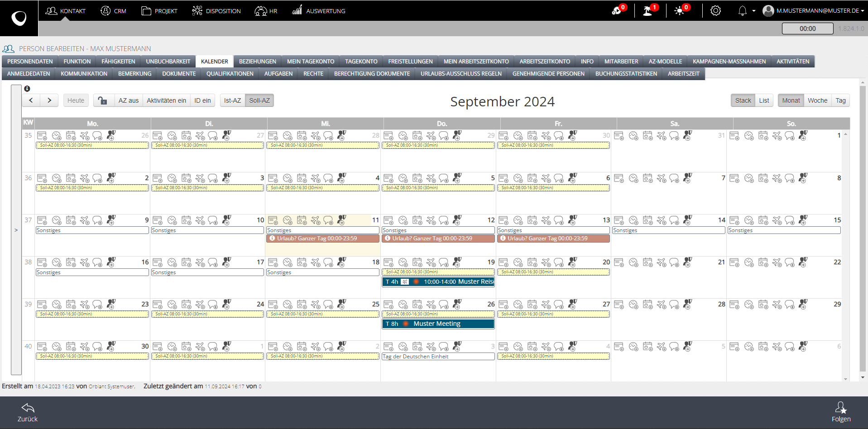Screen dimensions: 868x429
Task: Click the 00:00 timer field
Action: click(x=807, y=29)
